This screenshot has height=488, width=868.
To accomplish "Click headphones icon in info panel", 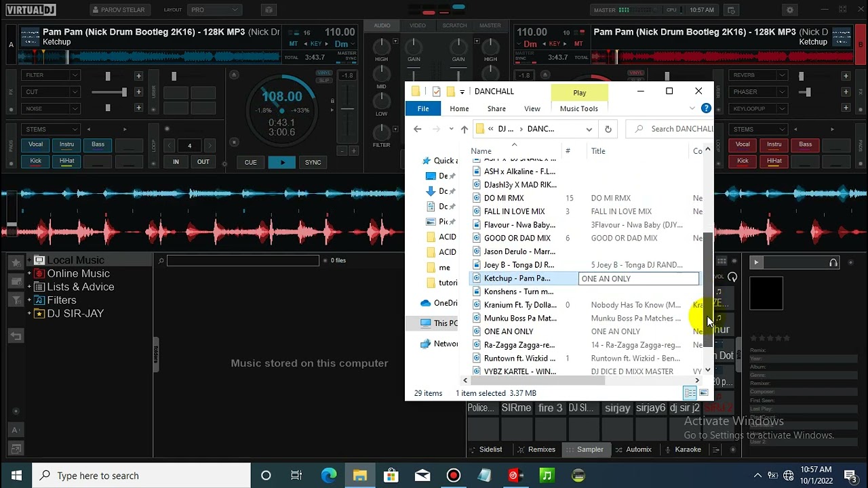I will point(833,262).
